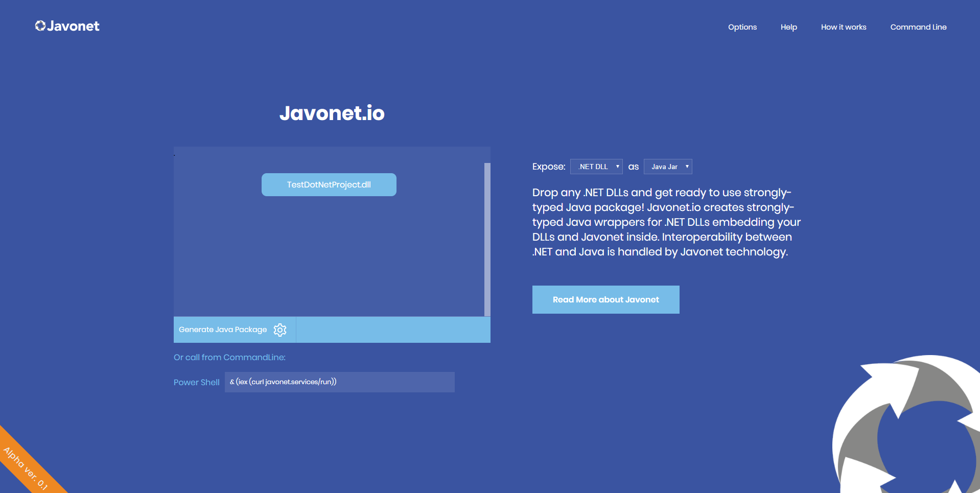
Task: Click the drop area vertical scrollbar
Action: 487,240
